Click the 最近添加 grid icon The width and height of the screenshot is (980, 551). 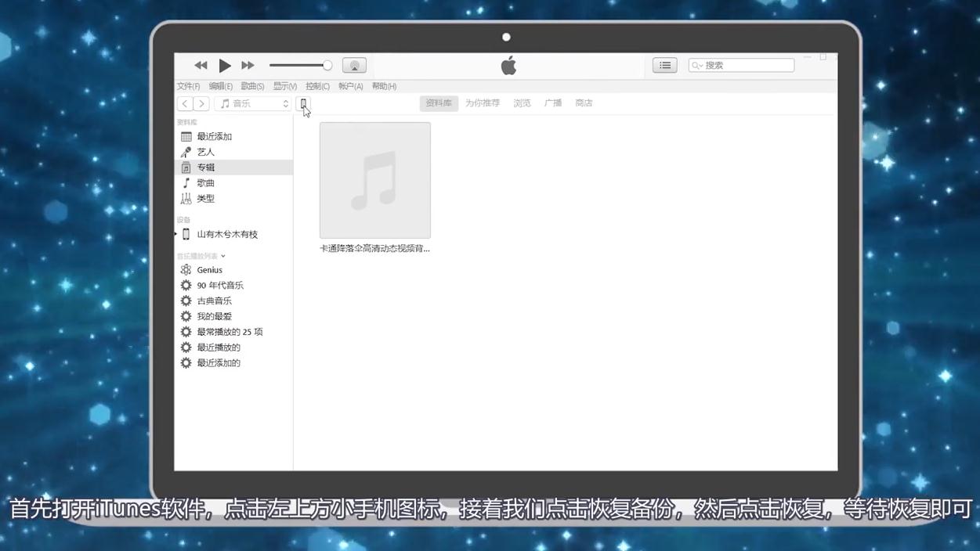tap(186, 136)
